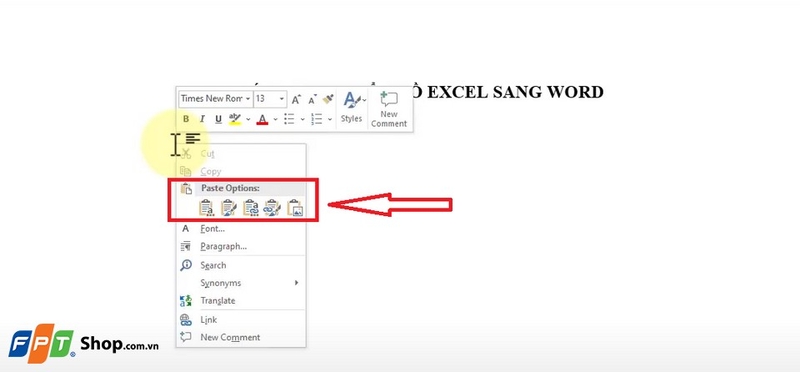Open Font... dialog from context menu
Screen dimensions: 800x372
click(241, 229)
